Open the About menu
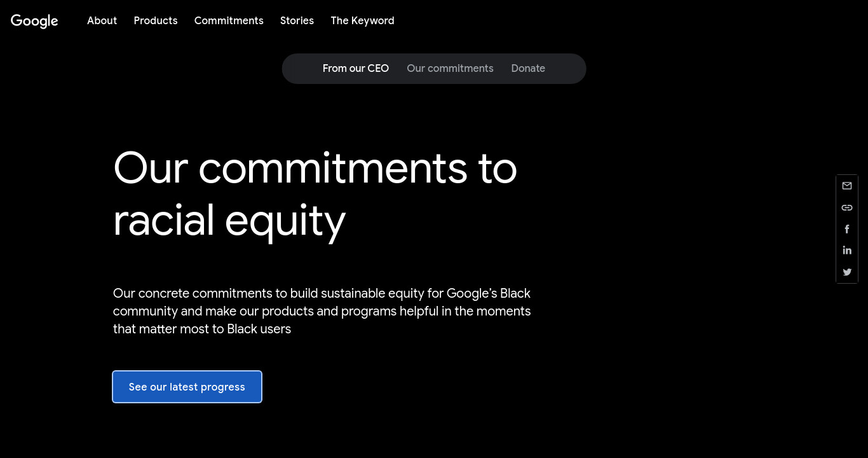The width and height of the screenshot is (868, 458). [x=102, y=20]
